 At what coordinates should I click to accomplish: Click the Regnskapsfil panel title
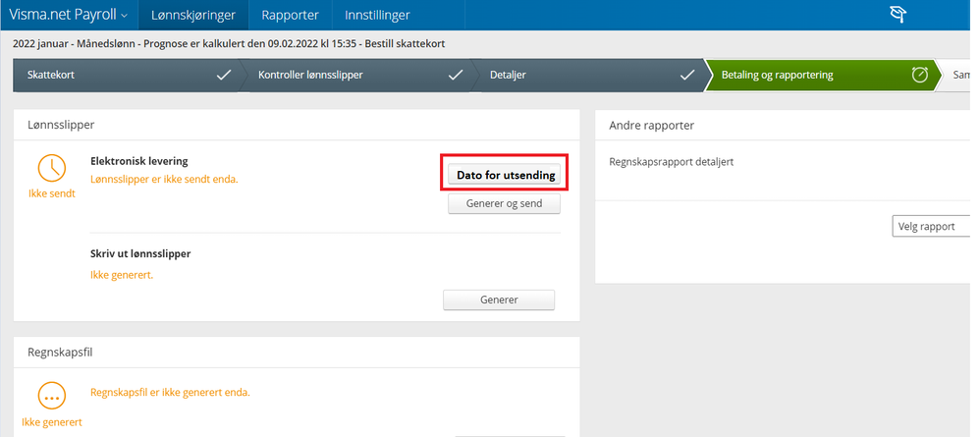[x=60, y=353]
